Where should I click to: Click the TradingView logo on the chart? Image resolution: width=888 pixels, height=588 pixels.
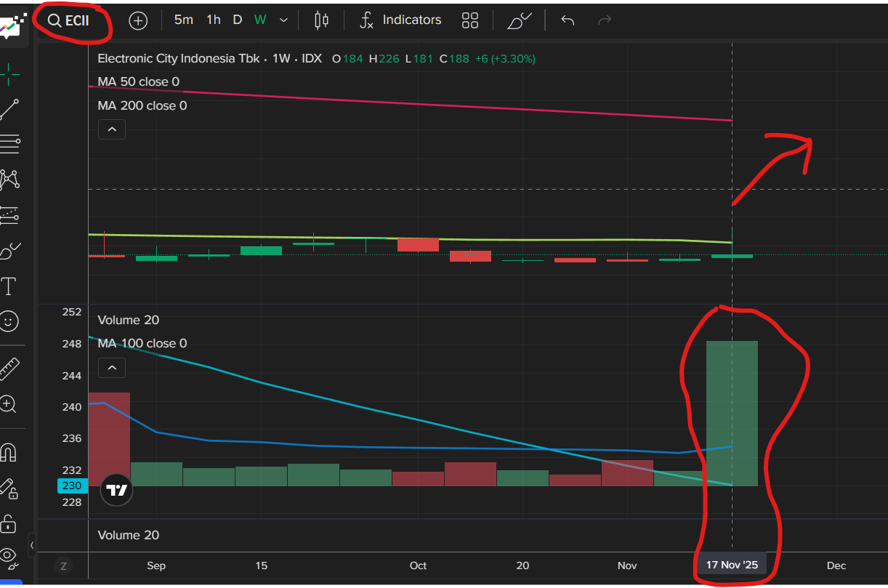tap(116, 490)
